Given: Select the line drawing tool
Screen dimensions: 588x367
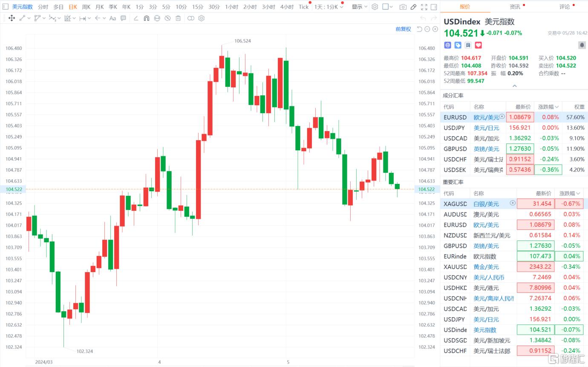Looking at the screenshot, I should (x=22, y=18).
